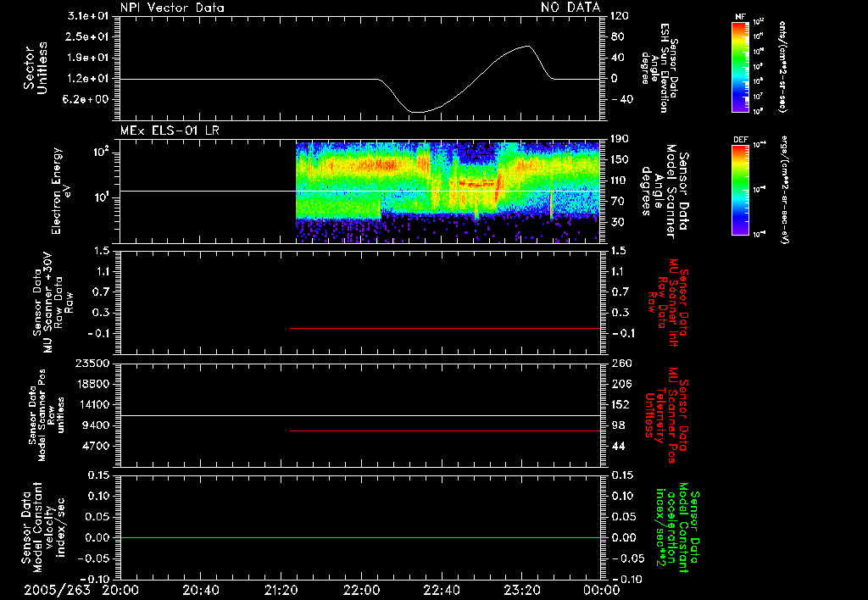Click the '70' scanner angle tick value

617,201
